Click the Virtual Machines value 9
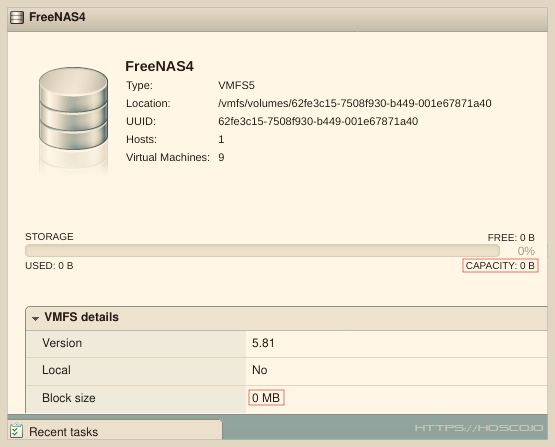Screen dimensions: 555x447 pyautogui.click(x=221, y=157)
